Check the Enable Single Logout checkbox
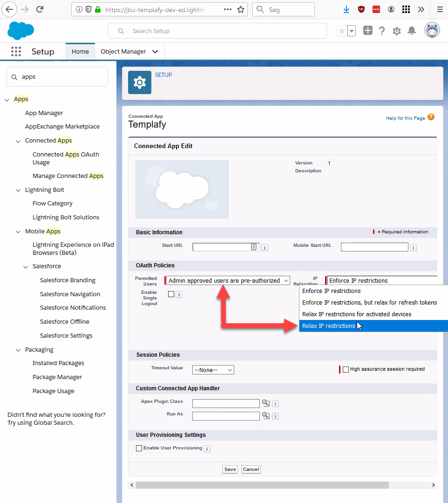Image resolution: width=448 pixels, height=503 pixels. coord(171,294)
